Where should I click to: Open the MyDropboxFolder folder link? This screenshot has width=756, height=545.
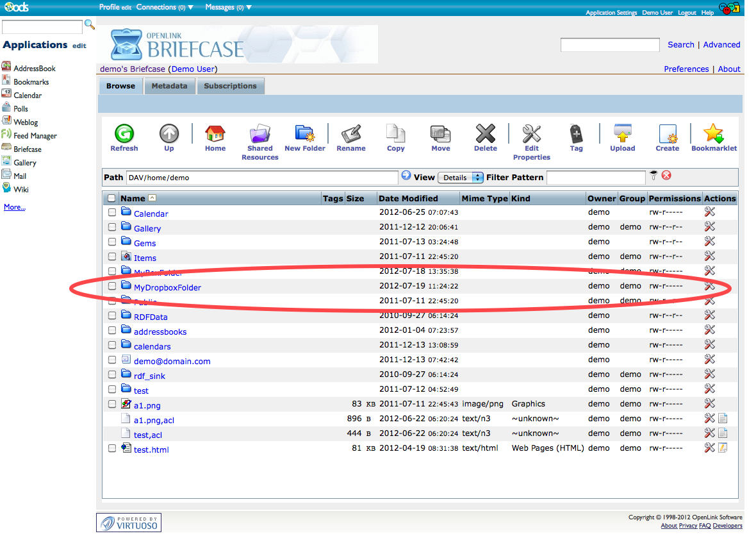[167, 288]
